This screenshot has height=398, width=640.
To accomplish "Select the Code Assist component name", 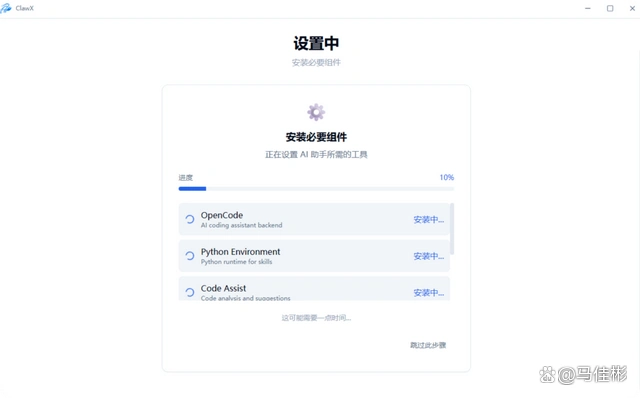I will (223, 288).
